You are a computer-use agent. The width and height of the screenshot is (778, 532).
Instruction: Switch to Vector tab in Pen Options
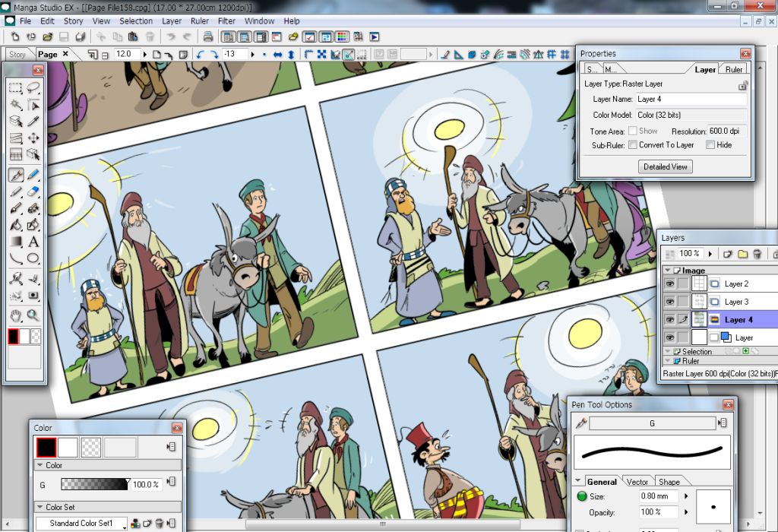point(637,482)
